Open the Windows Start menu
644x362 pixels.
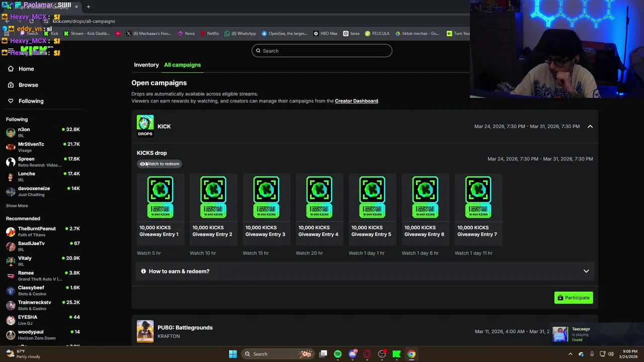(x=233, y=354)
